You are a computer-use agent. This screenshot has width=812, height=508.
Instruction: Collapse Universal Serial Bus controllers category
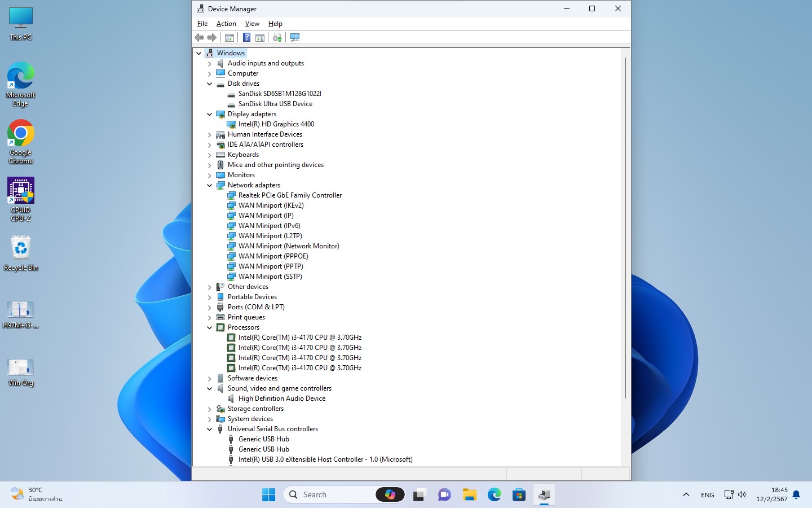click(210, 429)
